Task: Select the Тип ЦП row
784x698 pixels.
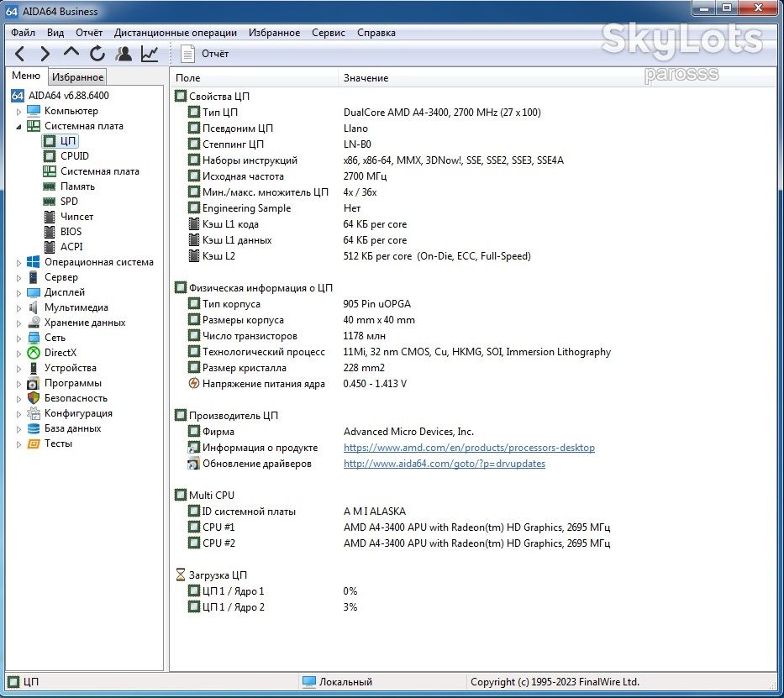Action: tap(472, 113)
